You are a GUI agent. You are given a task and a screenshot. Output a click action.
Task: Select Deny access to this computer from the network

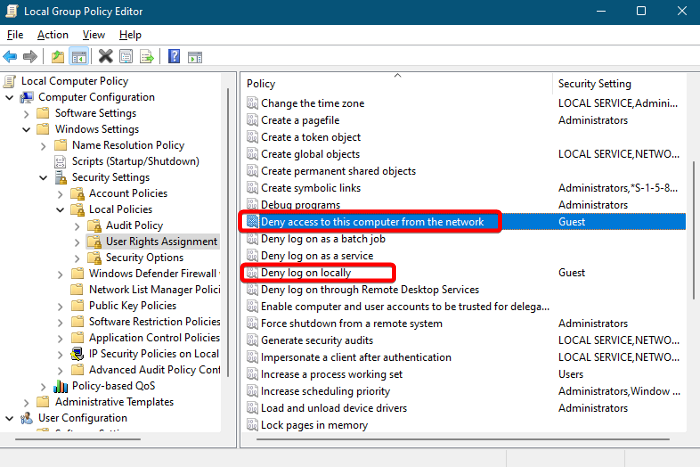(372, 222)
